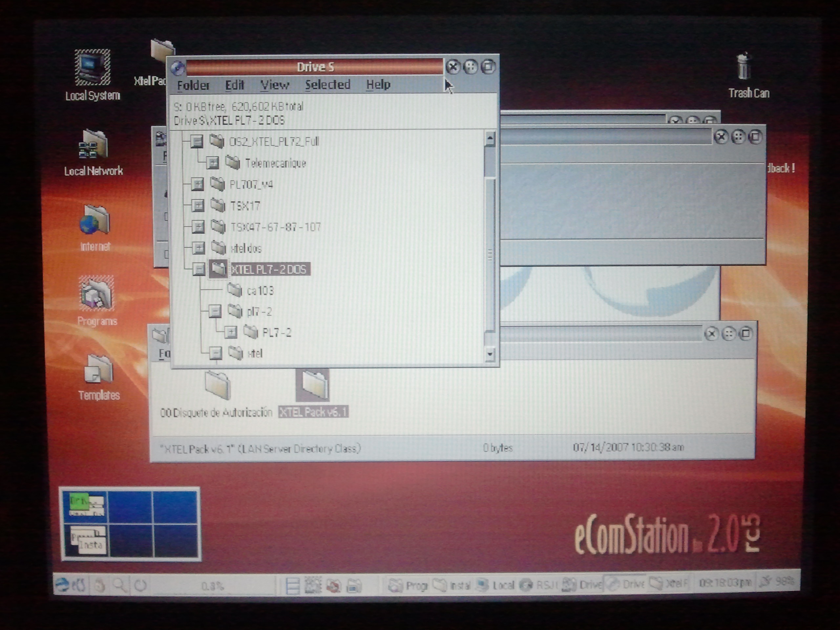Click the eCS button in the taskbar
The width and height of the screenshot is (840, 630).
pos(71,585)
